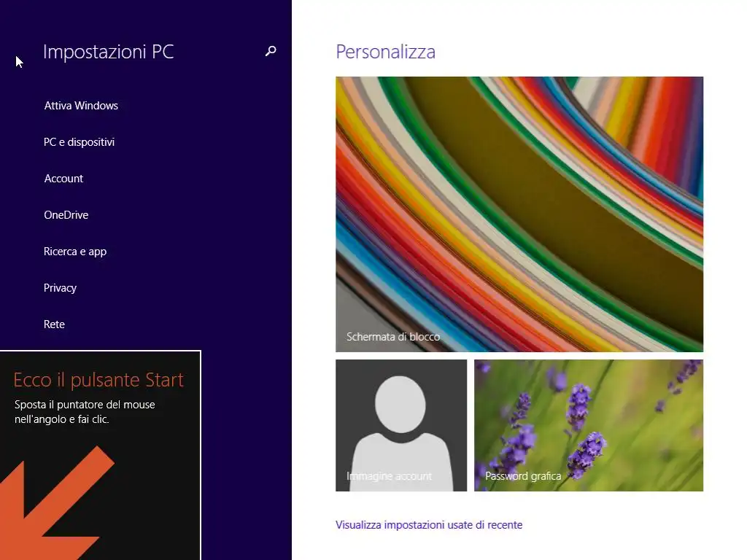Select PC e dispositivi

tap(79, 142)
